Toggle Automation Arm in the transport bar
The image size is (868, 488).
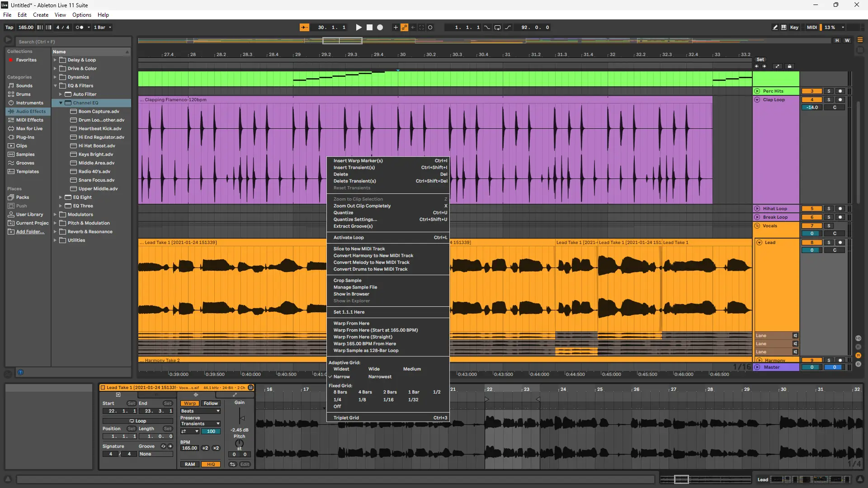click(x=404, y=28)
